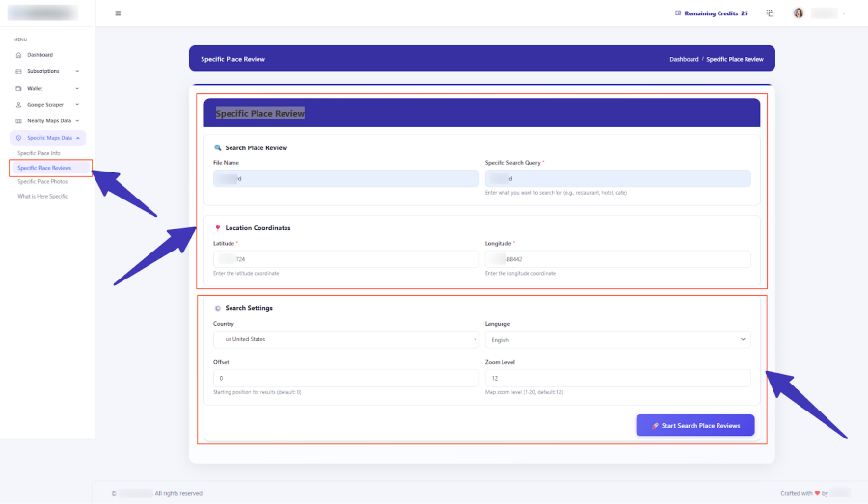Click the Wallet menu label
Image resolution: width=868 pixels, height=504 pixels.
(x=35, y=89)
